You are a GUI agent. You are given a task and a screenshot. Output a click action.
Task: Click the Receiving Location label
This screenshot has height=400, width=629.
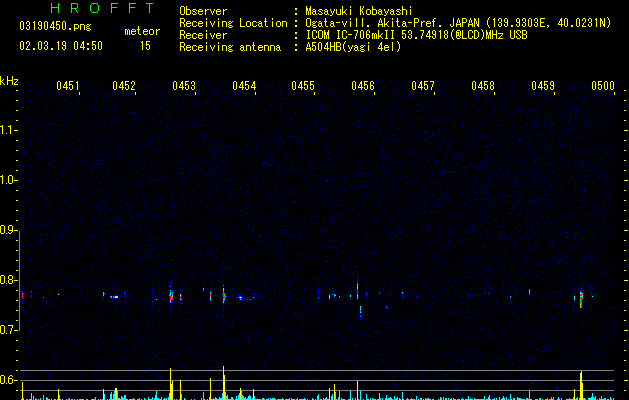(x=233, y=23)
